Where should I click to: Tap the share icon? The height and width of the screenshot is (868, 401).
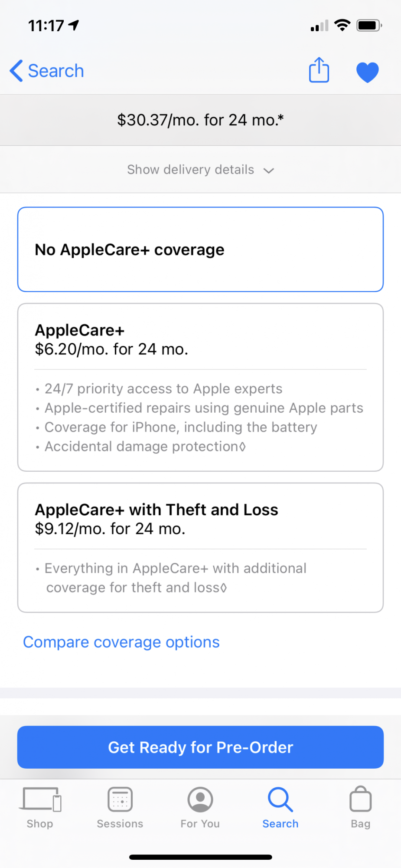(x=319, y=70)
